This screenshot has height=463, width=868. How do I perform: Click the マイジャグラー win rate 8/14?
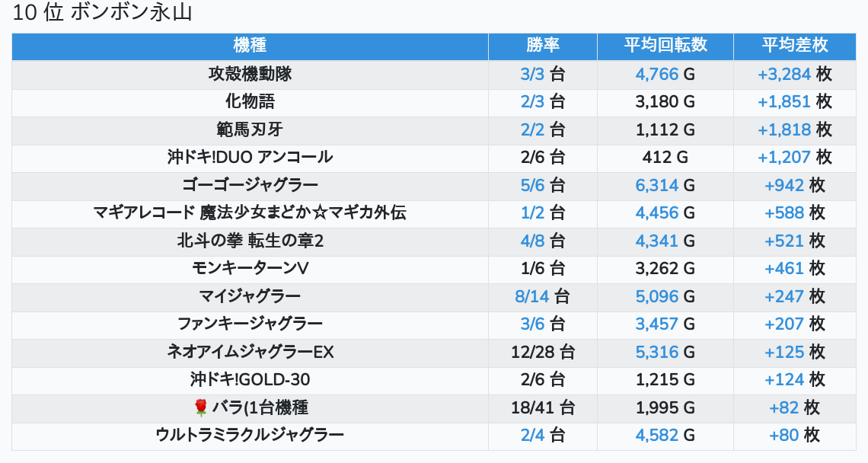tap(531, 297)
